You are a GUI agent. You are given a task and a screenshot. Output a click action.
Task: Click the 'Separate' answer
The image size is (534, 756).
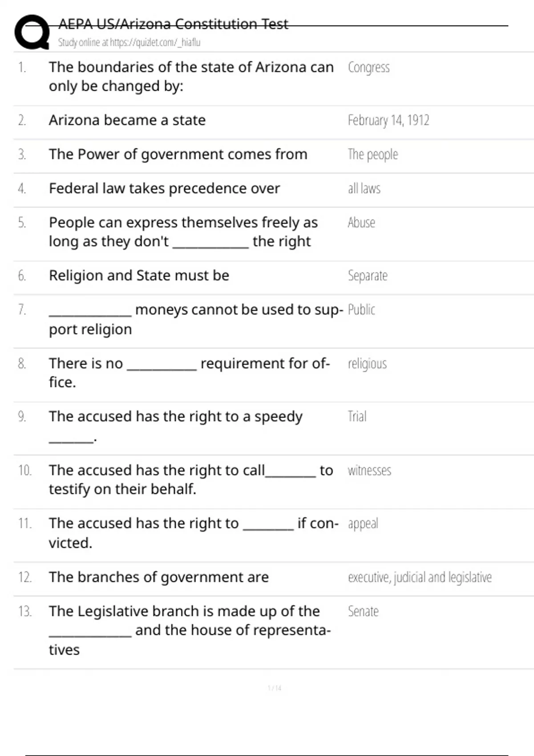click(368, 276)
